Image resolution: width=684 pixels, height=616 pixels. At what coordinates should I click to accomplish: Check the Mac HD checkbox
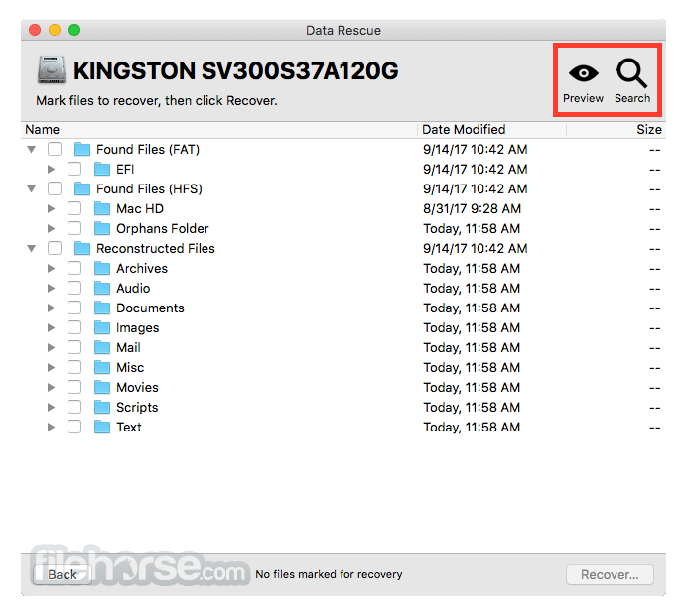point(74,209)
